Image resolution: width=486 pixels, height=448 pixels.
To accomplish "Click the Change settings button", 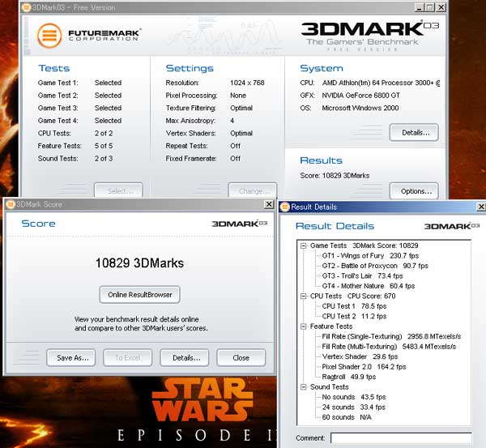I will click(x=253, y=190).
